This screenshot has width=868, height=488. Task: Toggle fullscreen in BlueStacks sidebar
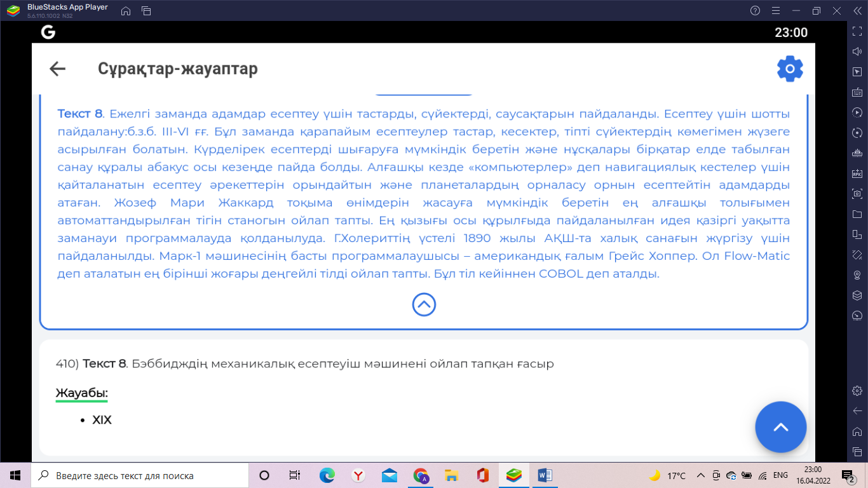coord(857,30)
